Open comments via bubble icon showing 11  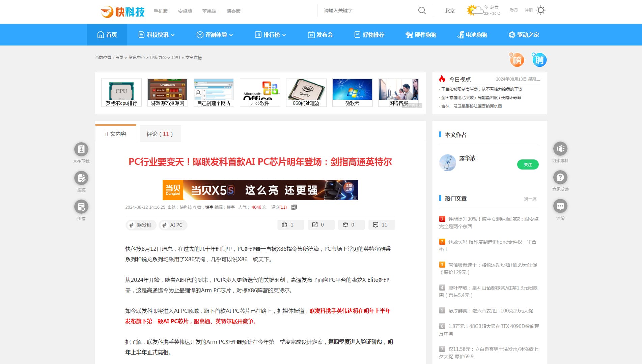point(382,225)
